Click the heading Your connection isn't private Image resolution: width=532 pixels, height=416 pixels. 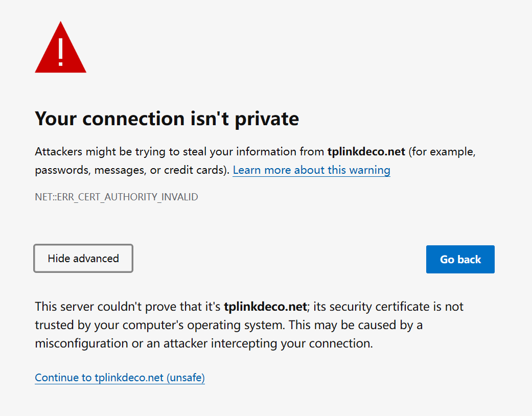click(167, 118)
